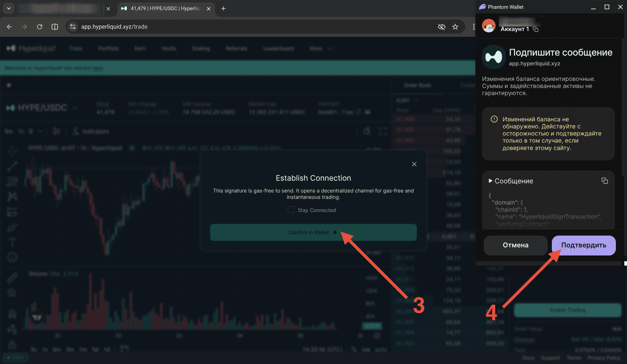Viewport: 627px width, 364px height.
Task: Copy the message contents icon
Action: pyautogui.click(x=605, y=181)
